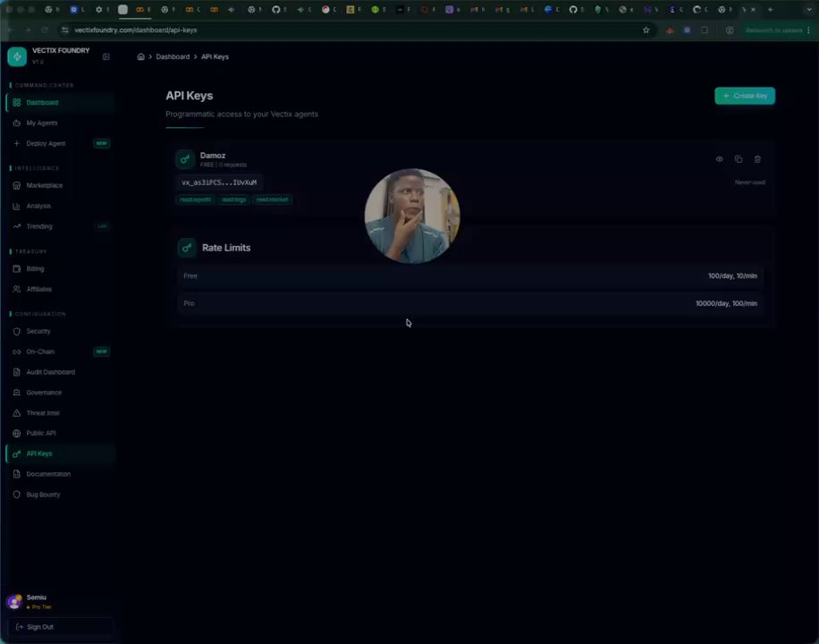This screenshot has height=644, width=819.
Task: Click the circular webcam video bubble
Action: click(412, 216)
